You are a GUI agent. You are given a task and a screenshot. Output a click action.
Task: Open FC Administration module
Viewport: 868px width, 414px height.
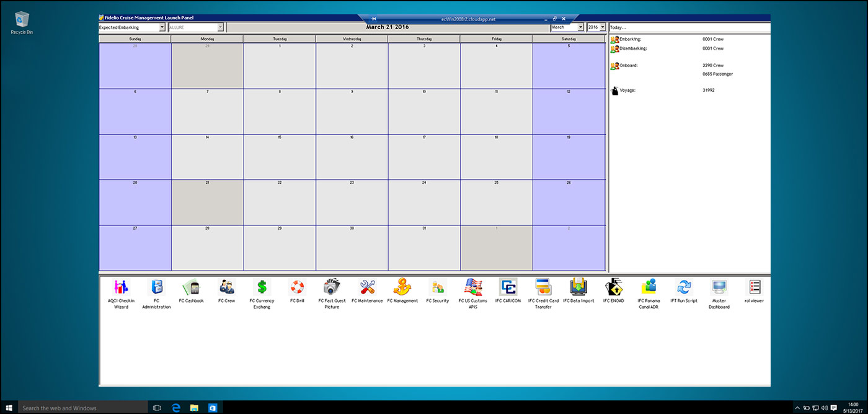pyautogui.click(x=156, y=294)
